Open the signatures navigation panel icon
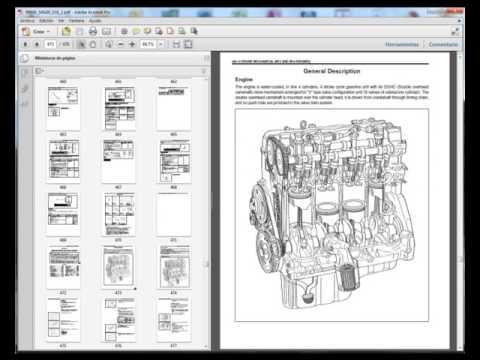The image size is (480, 360). (25, 104)
